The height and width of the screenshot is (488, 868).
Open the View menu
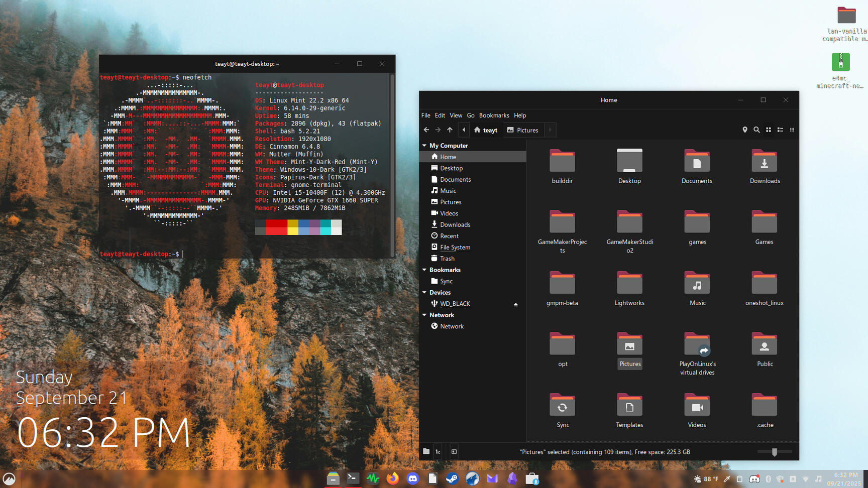pos(456,115)
